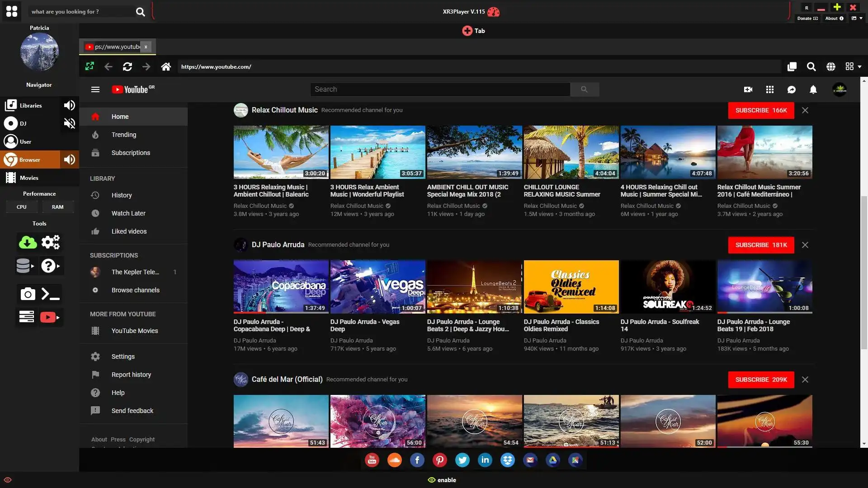Select the youtube.com browser tab
The image size is (868, 488).
click(113, 47)
